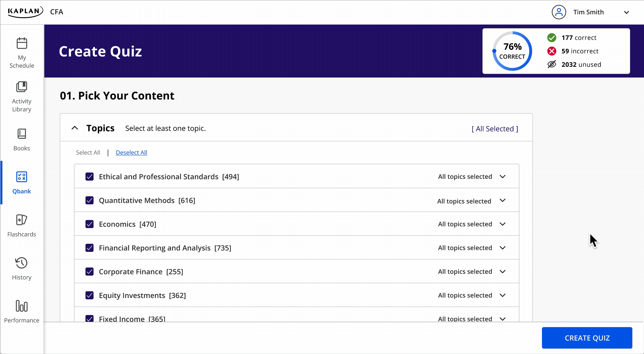Open Activity Library icon in sidebar

22,87
